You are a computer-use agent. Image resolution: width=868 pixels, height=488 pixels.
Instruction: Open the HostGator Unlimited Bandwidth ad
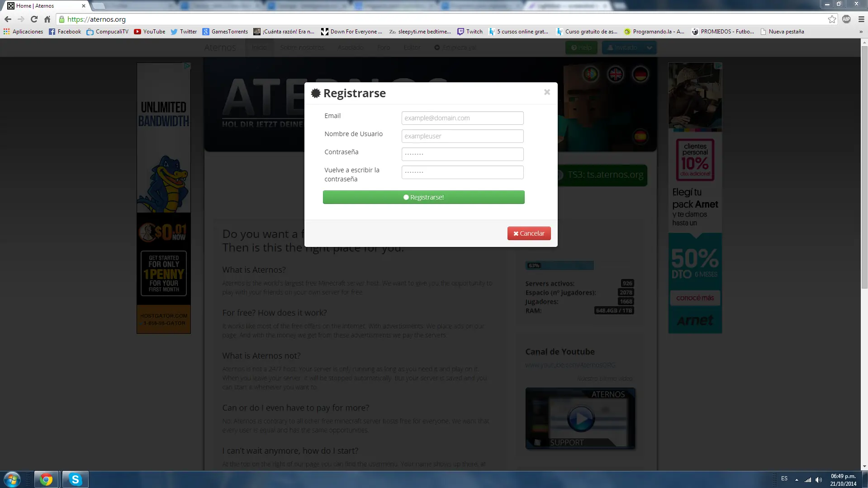(164, 198)
